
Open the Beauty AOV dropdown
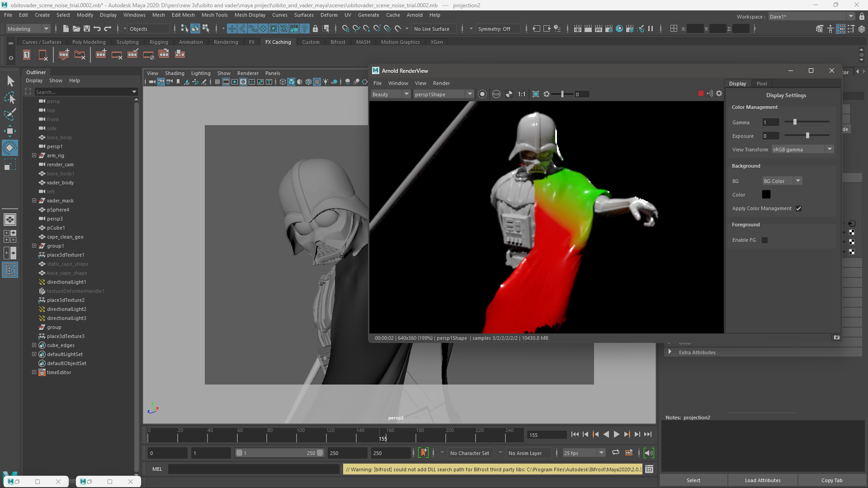point(390,94)
